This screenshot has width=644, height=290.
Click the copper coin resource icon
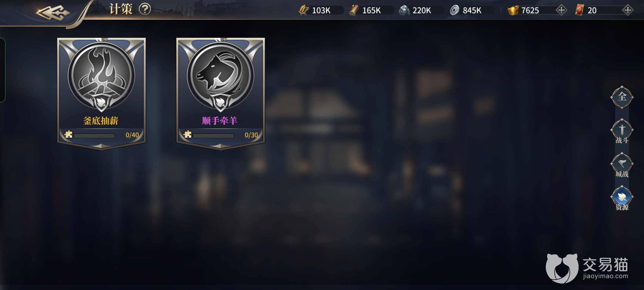pos(455,10)
